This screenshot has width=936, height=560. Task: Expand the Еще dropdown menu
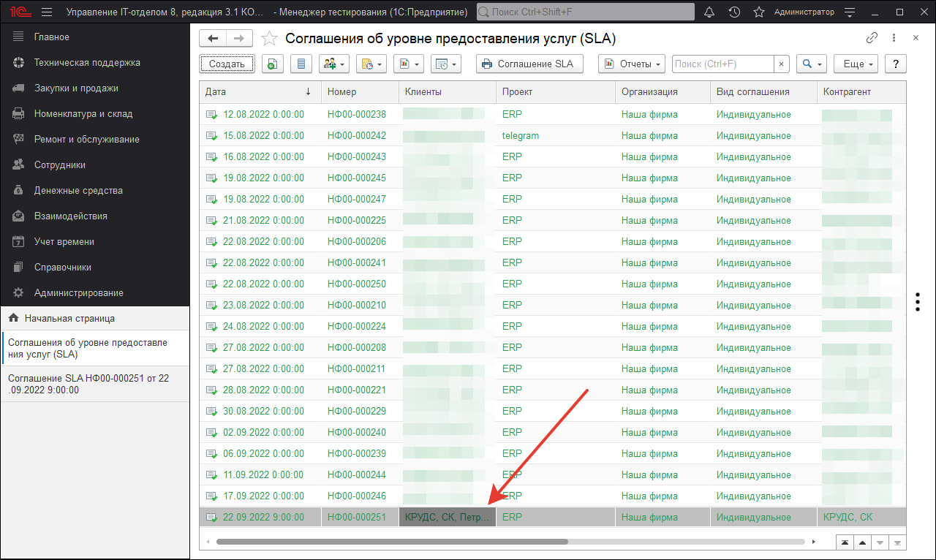tap(858, 64)
